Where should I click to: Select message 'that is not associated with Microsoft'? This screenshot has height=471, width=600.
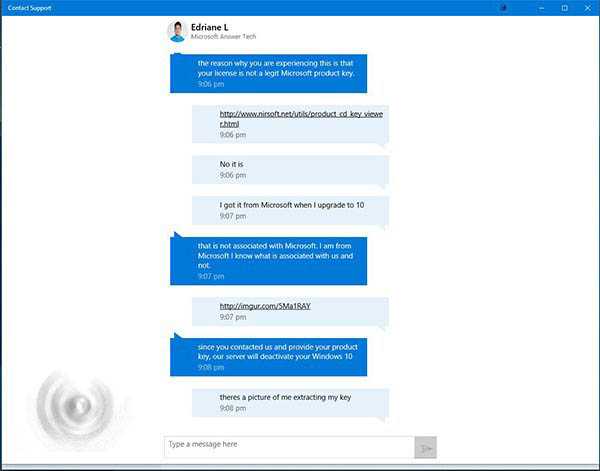pyautogui.click(x=268, y=261)
